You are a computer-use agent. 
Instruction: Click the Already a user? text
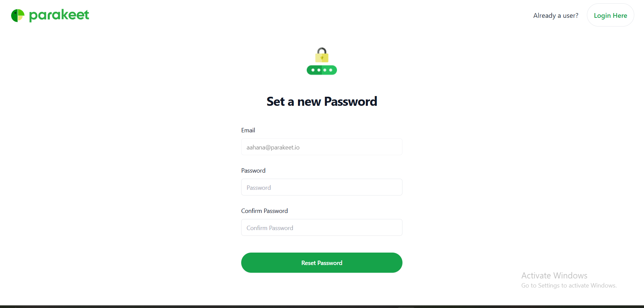click(556, 15)
